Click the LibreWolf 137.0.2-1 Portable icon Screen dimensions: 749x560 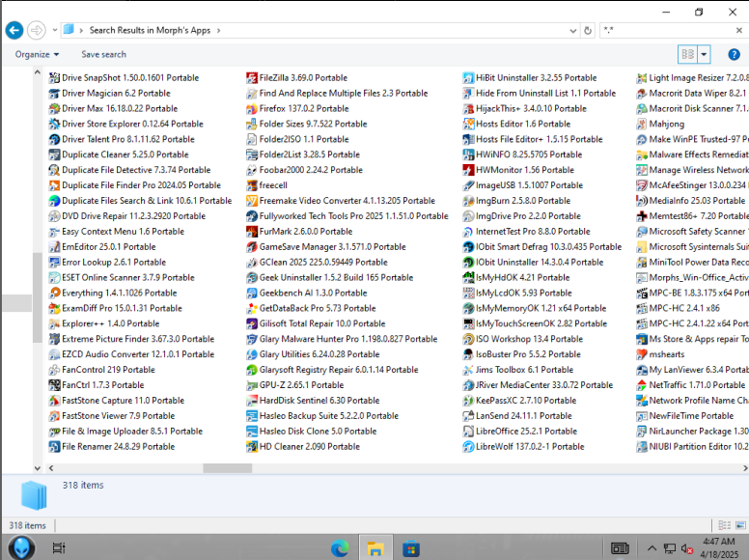(x=468, y=447)
